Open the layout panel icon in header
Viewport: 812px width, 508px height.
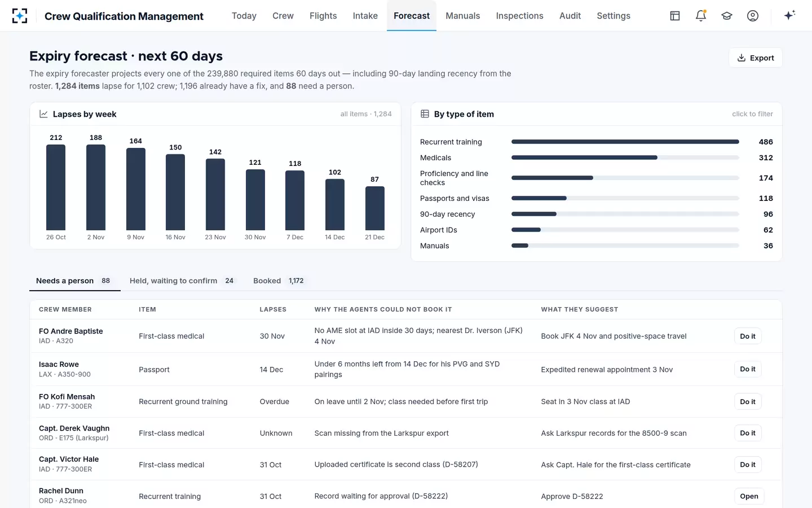click(675, 16)
